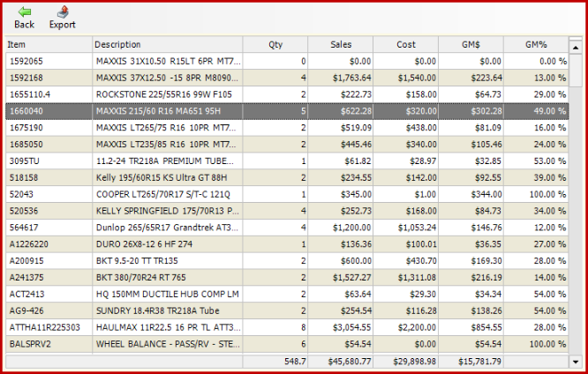The width and height of the screenshot is (588, 374).
Task: Sort by the GM% column header
Action: (536, 45)
